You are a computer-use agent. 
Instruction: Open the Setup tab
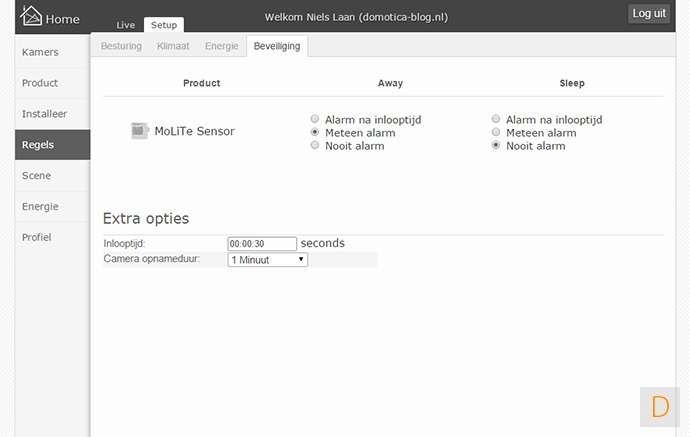(x=164, y=25)
